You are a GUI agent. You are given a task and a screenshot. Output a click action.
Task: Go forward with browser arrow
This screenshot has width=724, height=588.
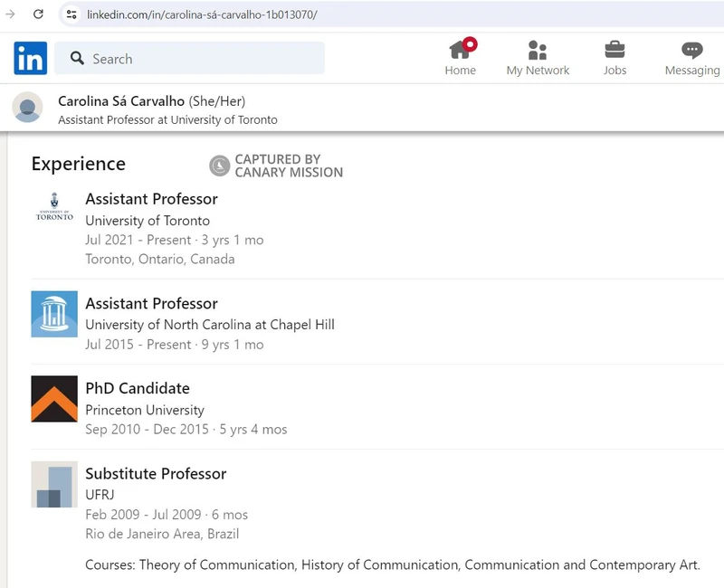pos(10,14)
